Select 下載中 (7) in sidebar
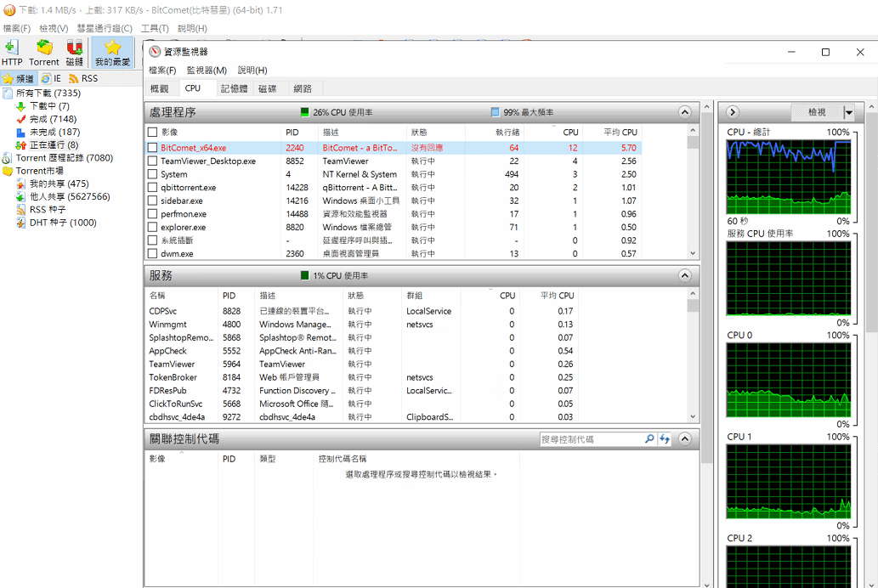 49,106
